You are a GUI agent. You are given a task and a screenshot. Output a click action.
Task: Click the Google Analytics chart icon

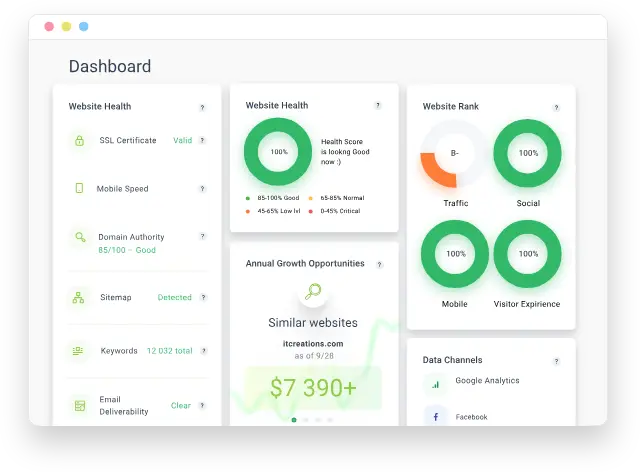coord(435,382)
